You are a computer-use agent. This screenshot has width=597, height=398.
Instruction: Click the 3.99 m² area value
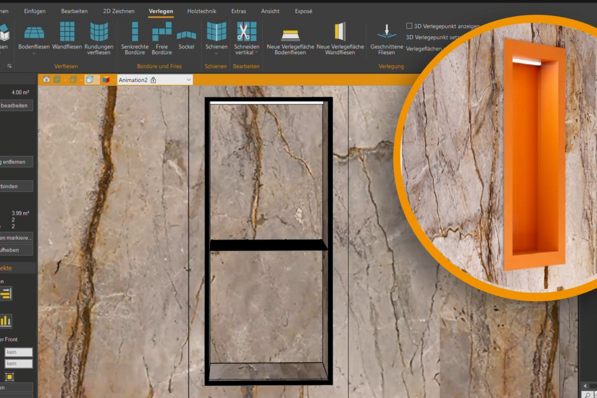pyautogui.click(x=20, y=213)
